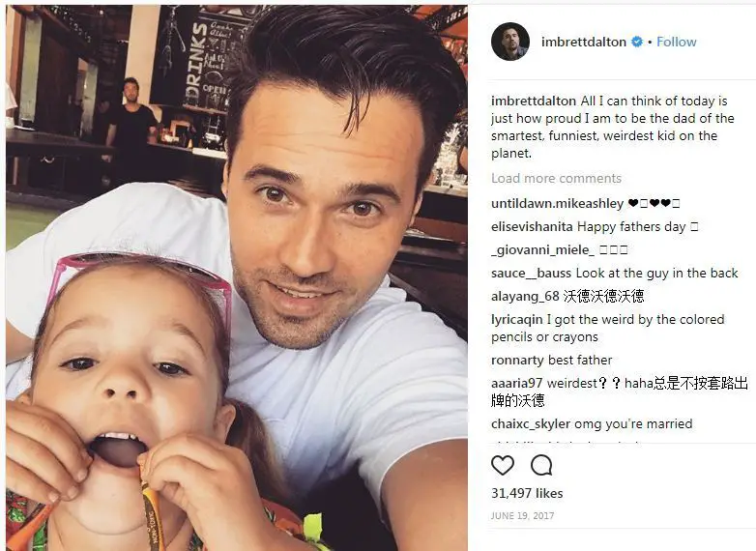Open _giovanni_miele_ profile link
This screenshot has width=756, height=551.
[x=542, y=249]
